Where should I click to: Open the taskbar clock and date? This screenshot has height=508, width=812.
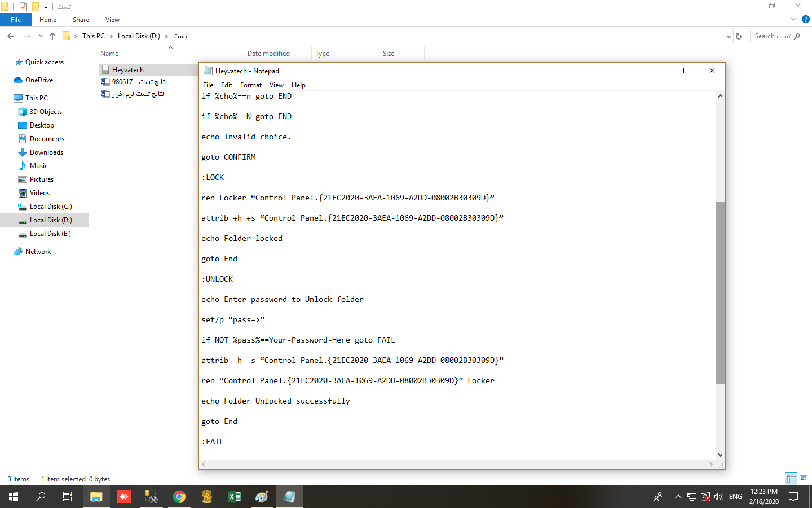coord(764,497)
